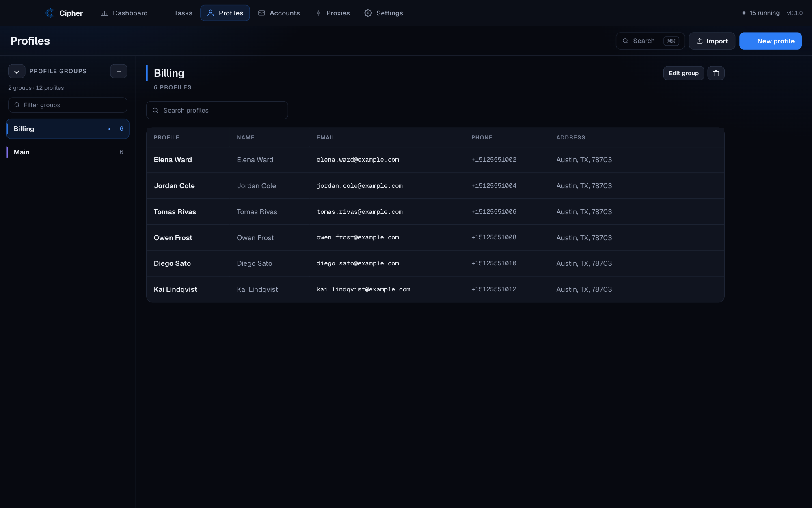Click the NAME column header
Viewport: 812px width, 508px height.
click(246, 137)
